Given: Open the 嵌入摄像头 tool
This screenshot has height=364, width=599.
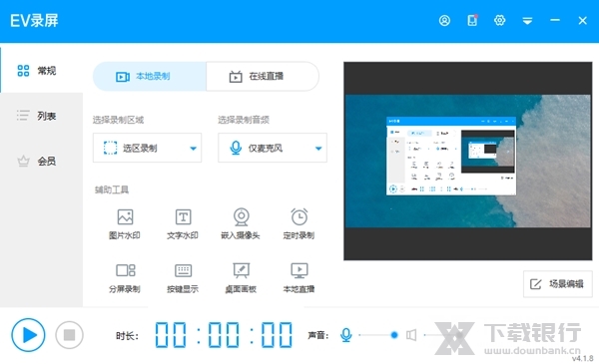Looking at the screenshot, I should 241,224.
